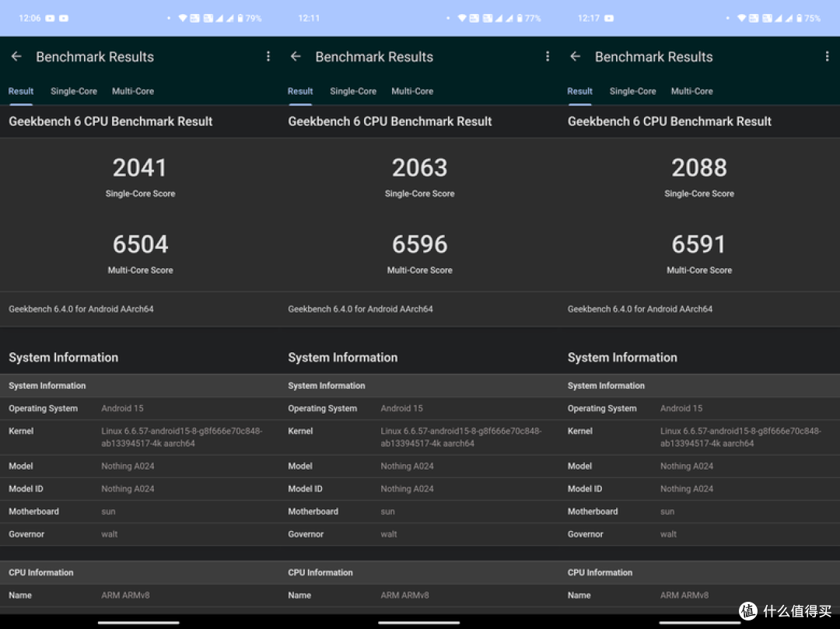Image resolution: width=840 pixels, height=629 pixels.
Task: Tap multi-core score 6596
Action: [419, 244]
